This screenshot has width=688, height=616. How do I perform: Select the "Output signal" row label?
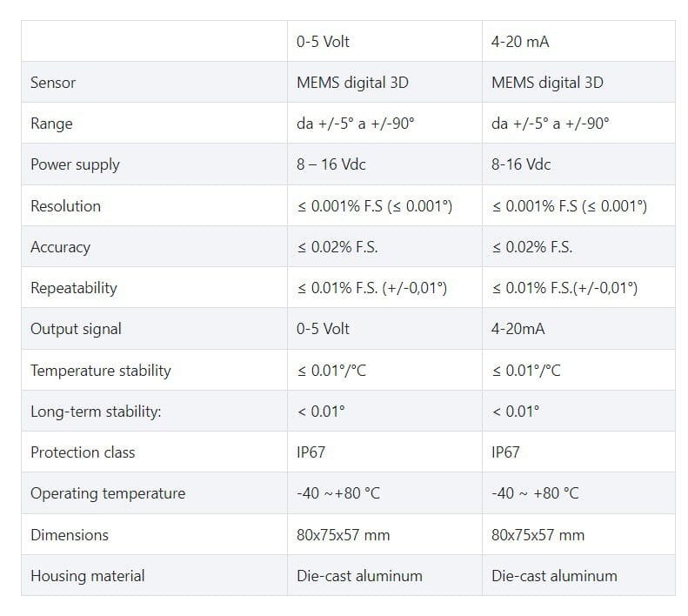tap(76, 329)
